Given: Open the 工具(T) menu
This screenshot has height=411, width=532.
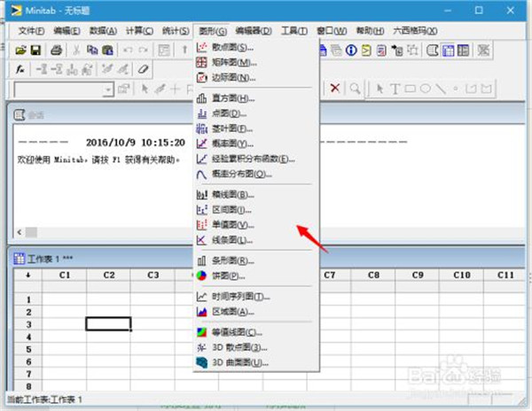Looking at the screenshot, I should [294, 31].
